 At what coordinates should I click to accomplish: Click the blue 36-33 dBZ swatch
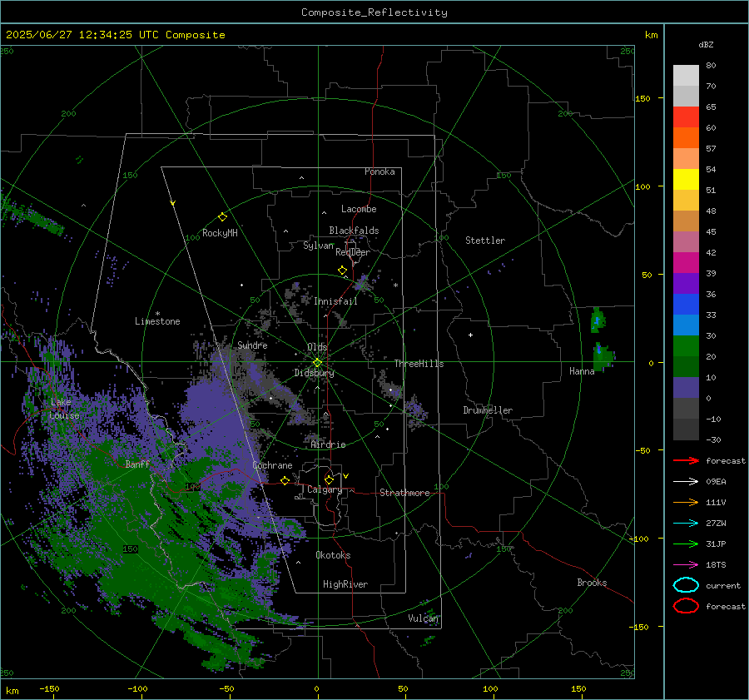click(x=686, y=305)
